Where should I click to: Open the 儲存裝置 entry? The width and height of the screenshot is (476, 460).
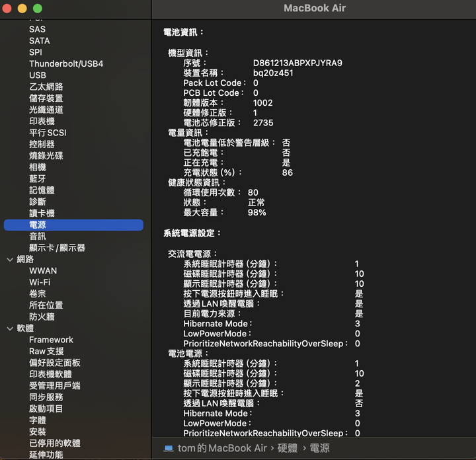point(46,98)
